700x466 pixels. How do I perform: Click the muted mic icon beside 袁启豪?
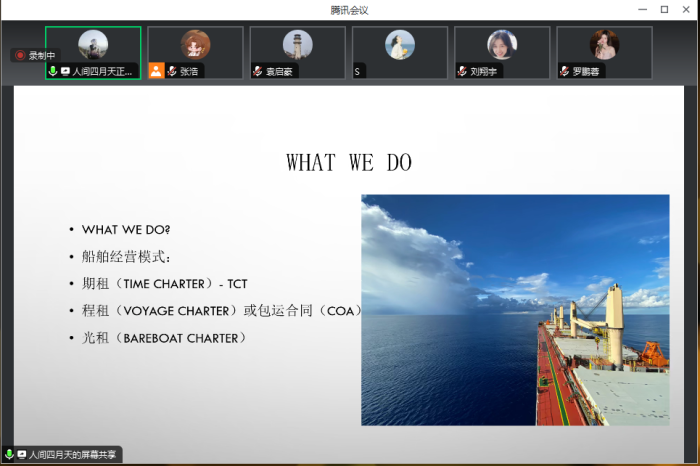(258, 72)
